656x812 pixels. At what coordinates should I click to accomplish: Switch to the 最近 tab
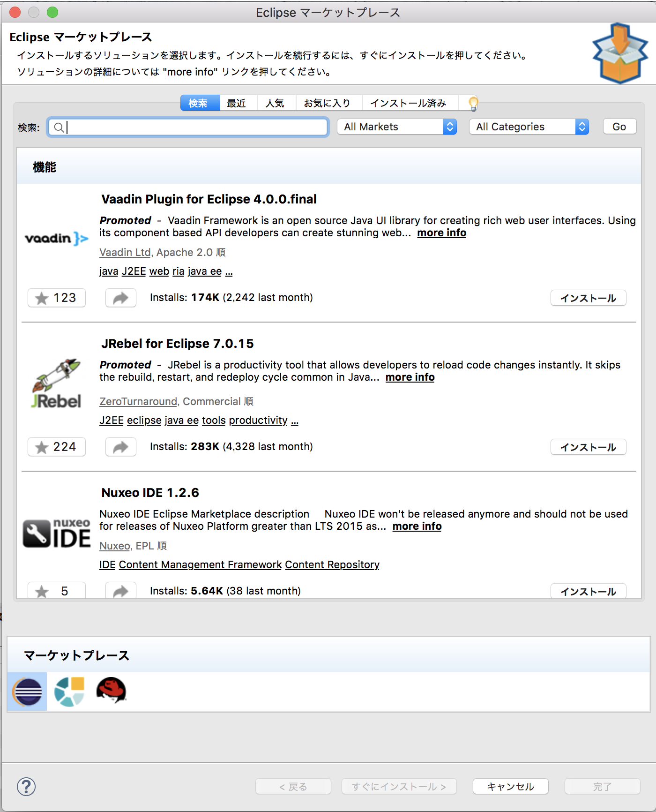[x=239, y=103]
